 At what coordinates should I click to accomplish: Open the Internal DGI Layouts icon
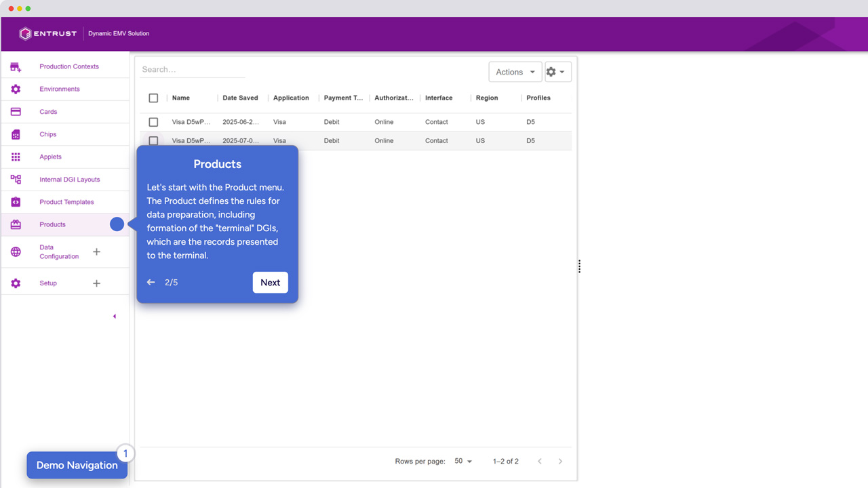pos(16,180)
